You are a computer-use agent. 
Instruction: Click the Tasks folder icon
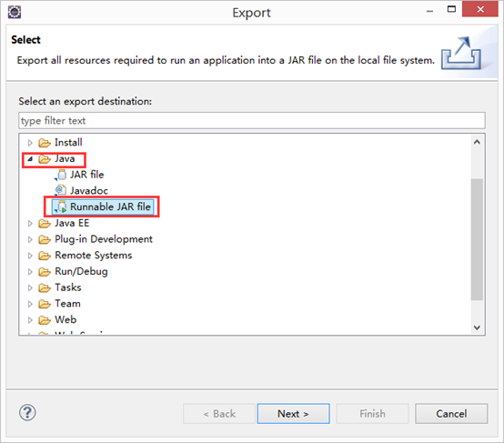[45, 287]
